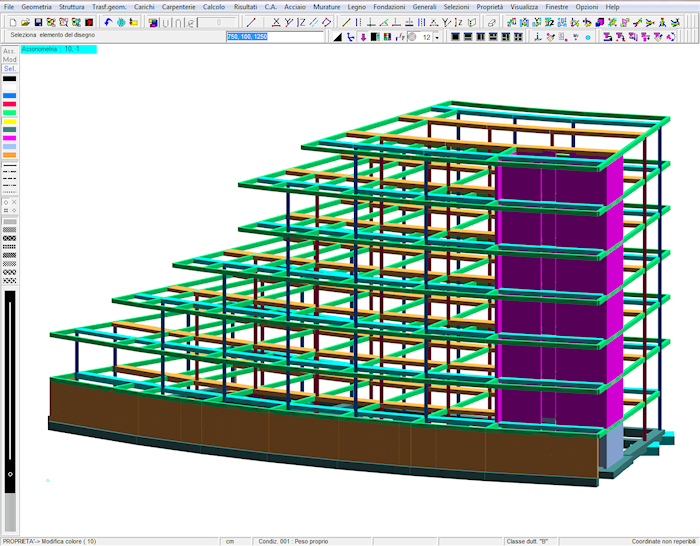The width and height of the screenshot is (700, 546).
Task: Click the Open folder icon
Action: [24, 22]
